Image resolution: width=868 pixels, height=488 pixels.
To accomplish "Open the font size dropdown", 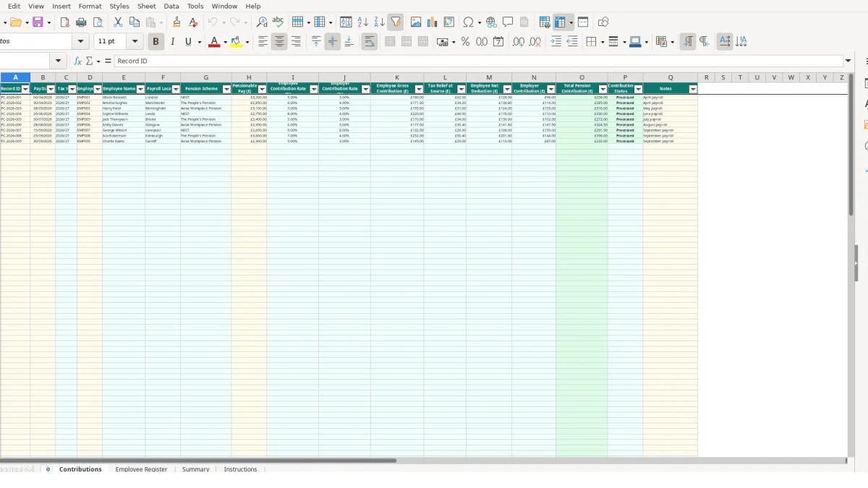I will 135,42.
